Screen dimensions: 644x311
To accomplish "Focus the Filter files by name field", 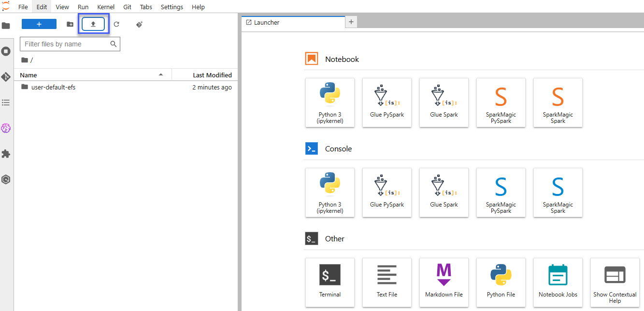I will coord(70,44).
